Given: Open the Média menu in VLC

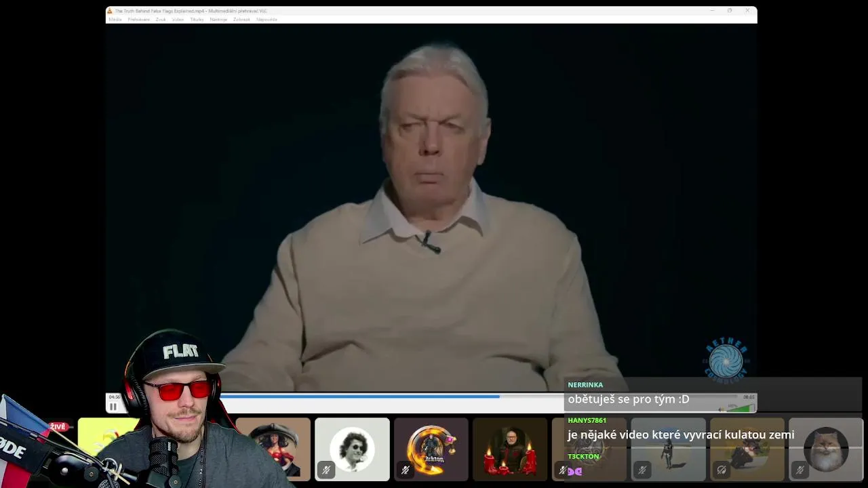Looking at the screenshot, I should (x=115, y=20).
